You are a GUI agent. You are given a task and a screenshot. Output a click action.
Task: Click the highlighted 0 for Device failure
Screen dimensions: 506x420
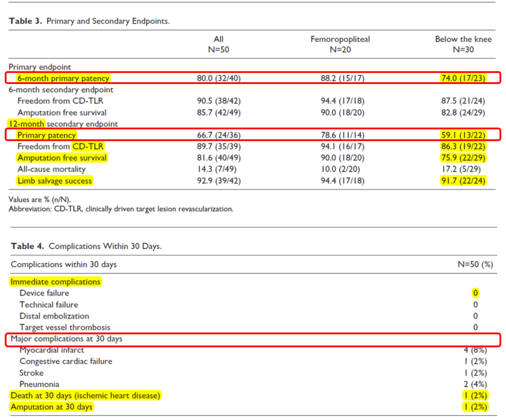click(475, 293)
